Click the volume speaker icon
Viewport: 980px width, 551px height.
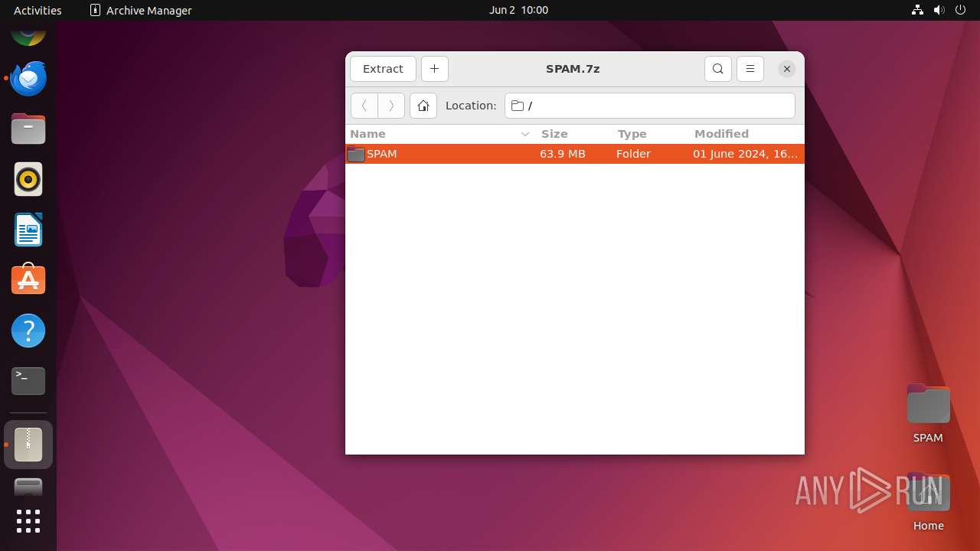(x=939, y=10)
